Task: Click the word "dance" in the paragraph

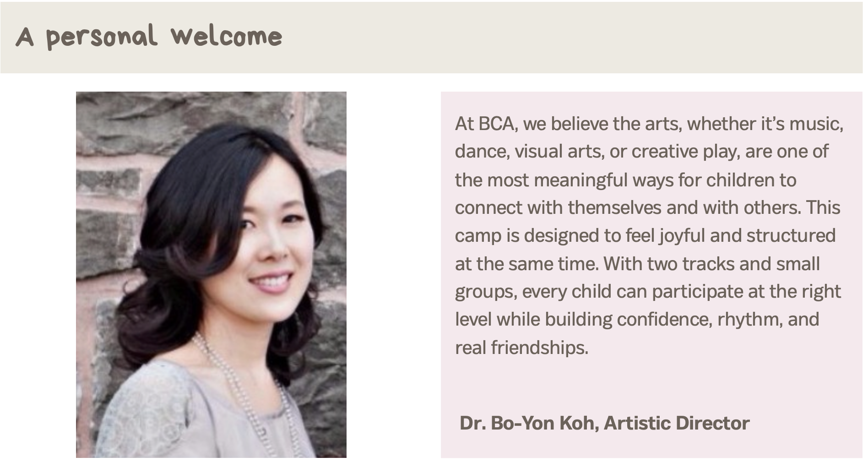Action: 481,152
